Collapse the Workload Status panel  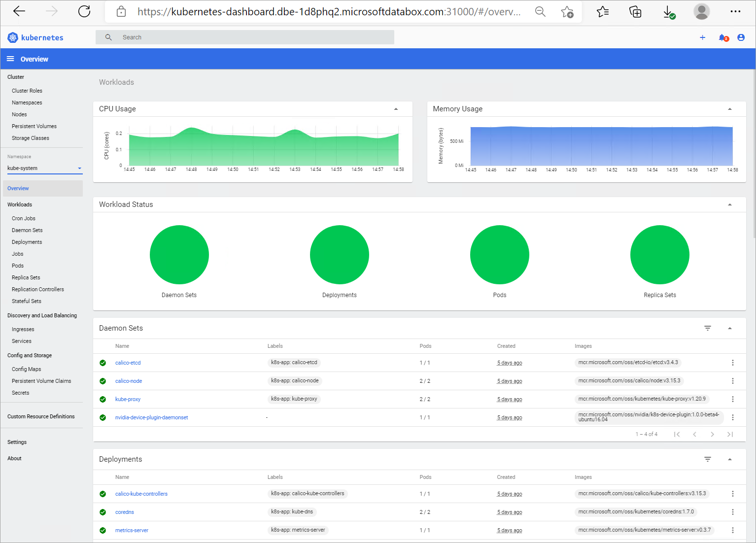click(730, 204)
